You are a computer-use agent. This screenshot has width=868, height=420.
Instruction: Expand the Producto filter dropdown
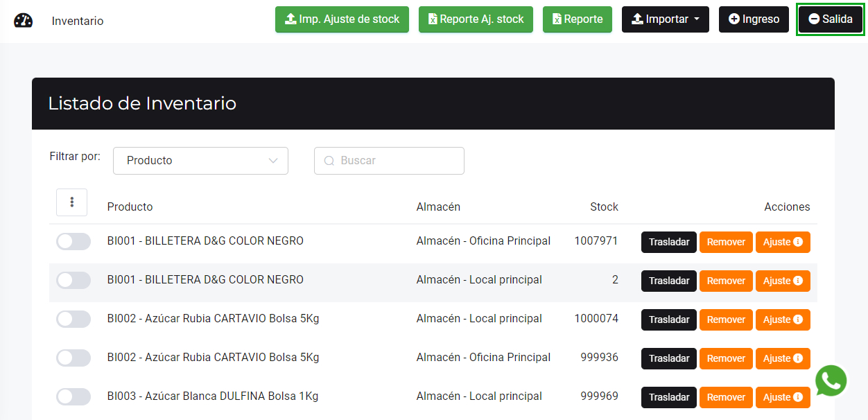pos(200,161)
